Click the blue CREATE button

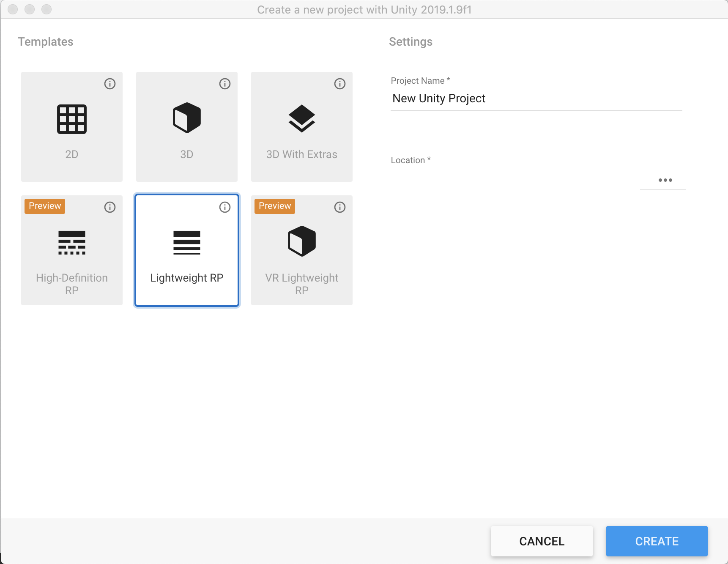[x=657, y=541]
